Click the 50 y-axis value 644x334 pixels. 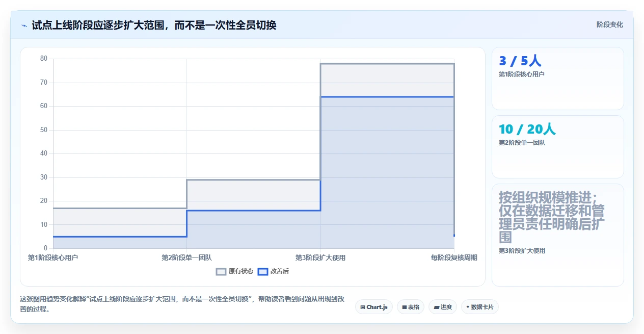[44, 130]
